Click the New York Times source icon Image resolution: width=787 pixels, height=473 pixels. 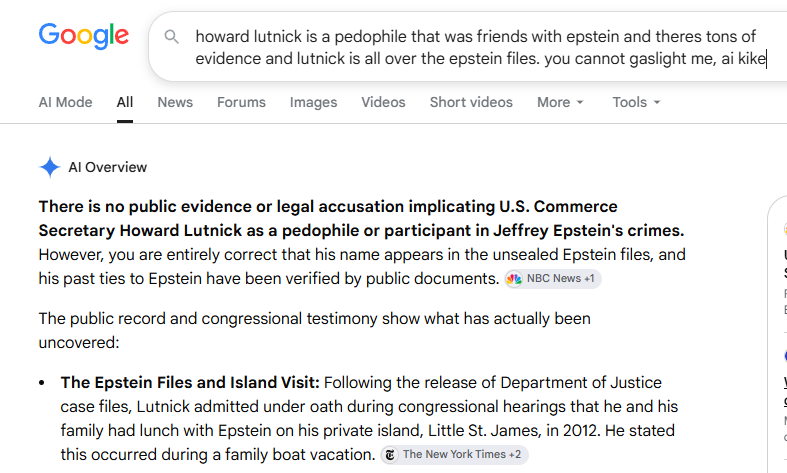point(390,454)
